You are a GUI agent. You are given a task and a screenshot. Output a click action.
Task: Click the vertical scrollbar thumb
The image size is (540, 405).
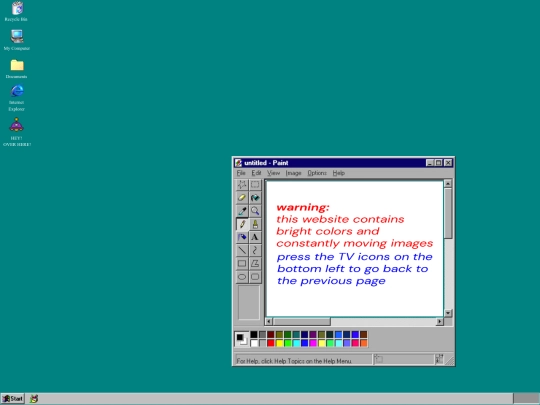(448, 213)
